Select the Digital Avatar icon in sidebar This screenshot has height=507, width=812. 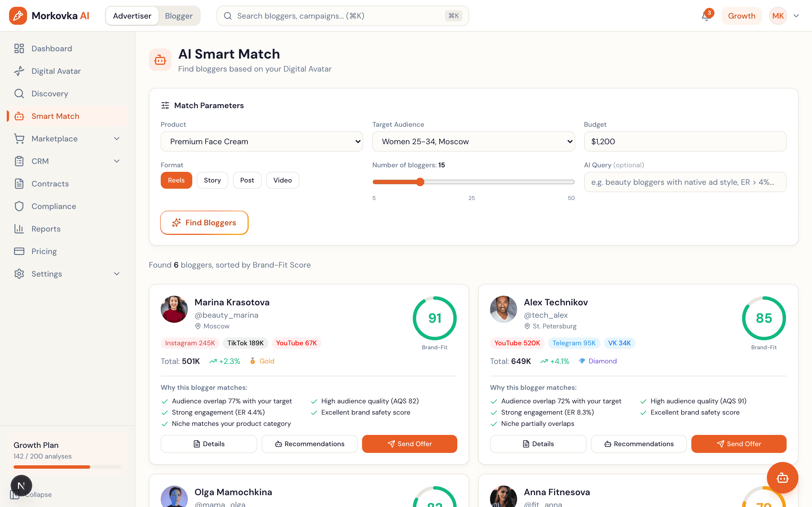(19, 71)
